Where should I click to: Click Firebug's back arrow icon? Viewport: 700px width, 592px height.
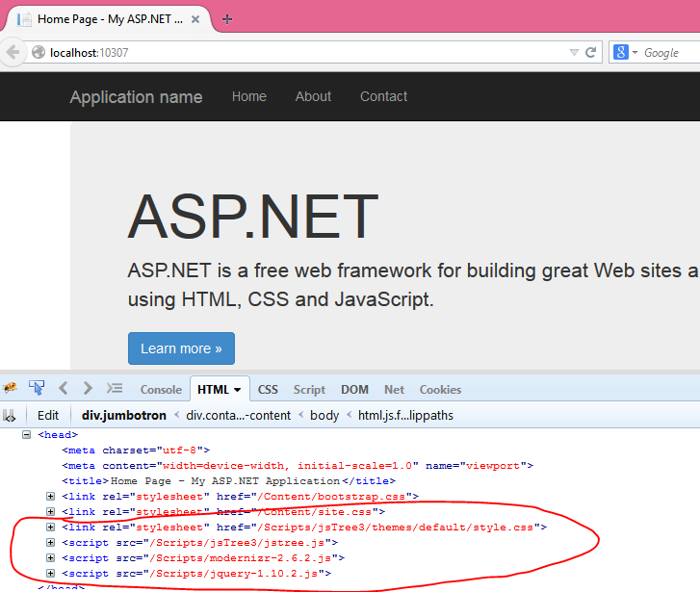coord(64,388)
